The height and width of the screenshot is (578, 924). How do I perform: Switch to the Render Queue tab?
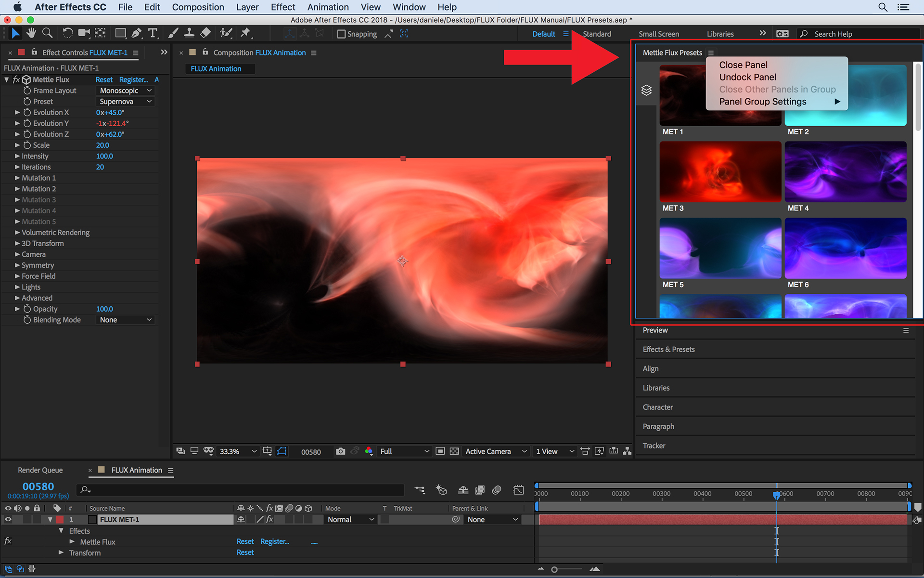coord(40,470)
